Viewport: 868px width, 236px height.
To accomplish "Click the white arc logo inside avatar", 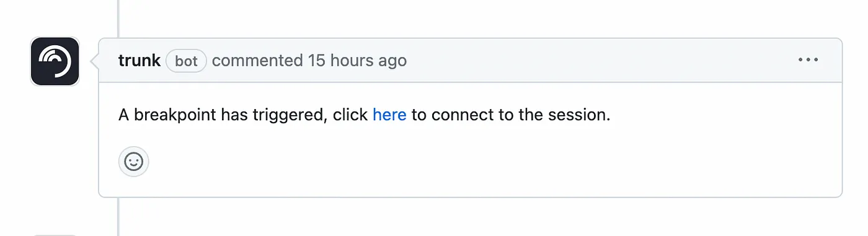I will click(55, 61).
